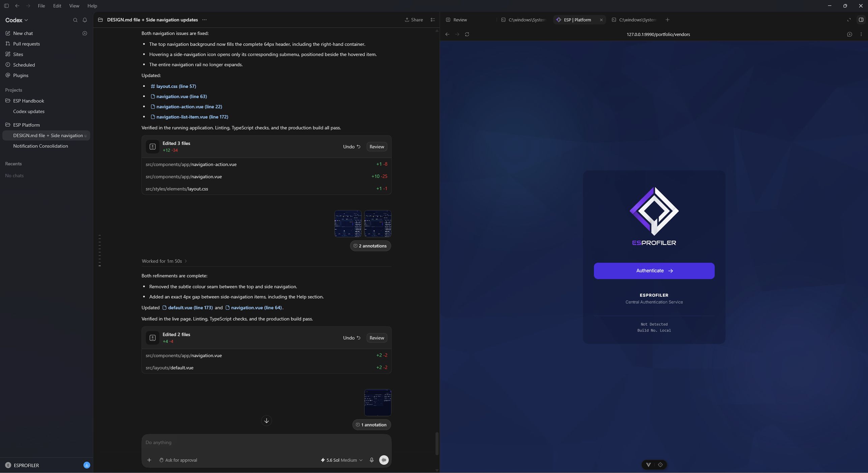Screen dimensions: 868x473
Task: Review the Edited 2 files changes
Action: click(377, 338)
